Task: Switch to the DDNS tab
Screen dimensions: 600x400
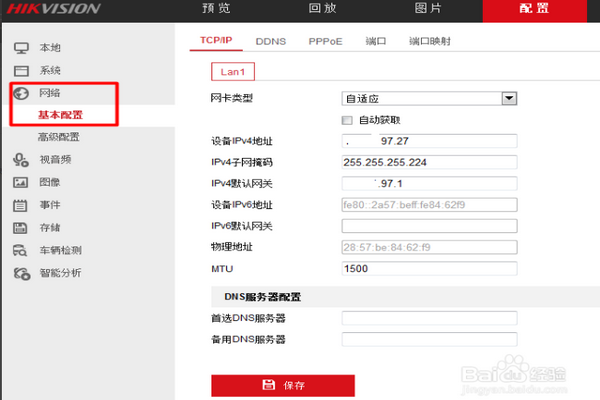Action: click(x=270, y=41)
